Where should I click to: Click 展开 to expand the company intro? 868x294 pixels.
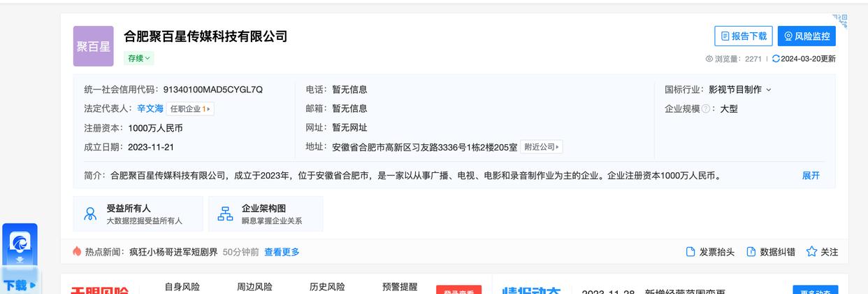point(811,176)
